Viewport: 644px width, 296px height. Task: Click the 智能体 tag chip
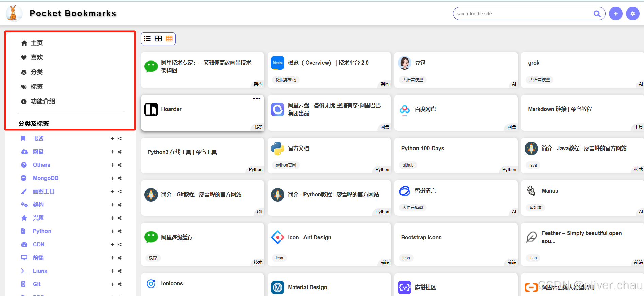(535, 208)
